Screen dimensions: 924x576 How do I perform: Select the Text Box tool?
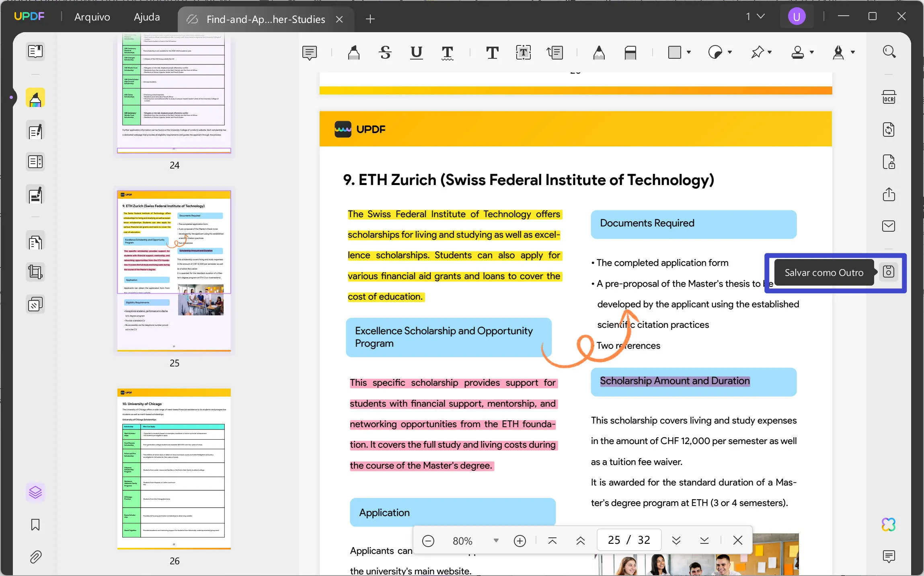[523, 52]
